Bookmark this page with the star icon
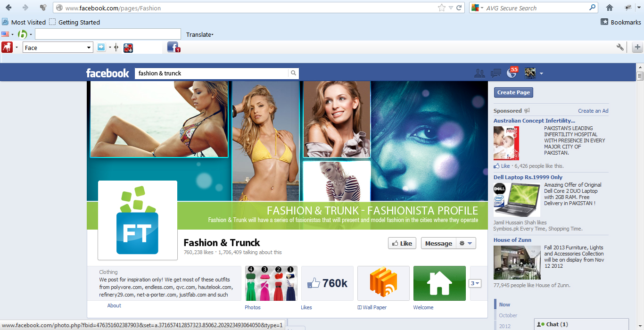Screen dimensions: 644x330 click(x=442, y=8)
